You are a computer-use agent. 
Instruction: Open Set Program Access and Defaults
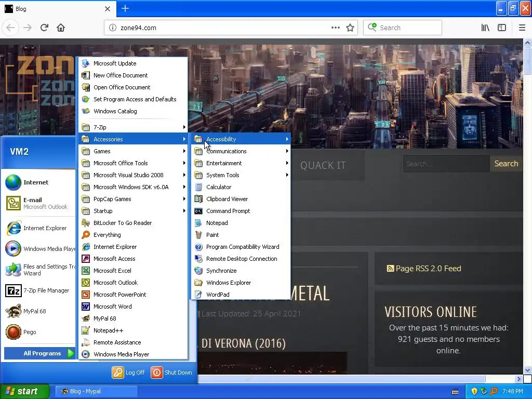click(x=133, y=99)
